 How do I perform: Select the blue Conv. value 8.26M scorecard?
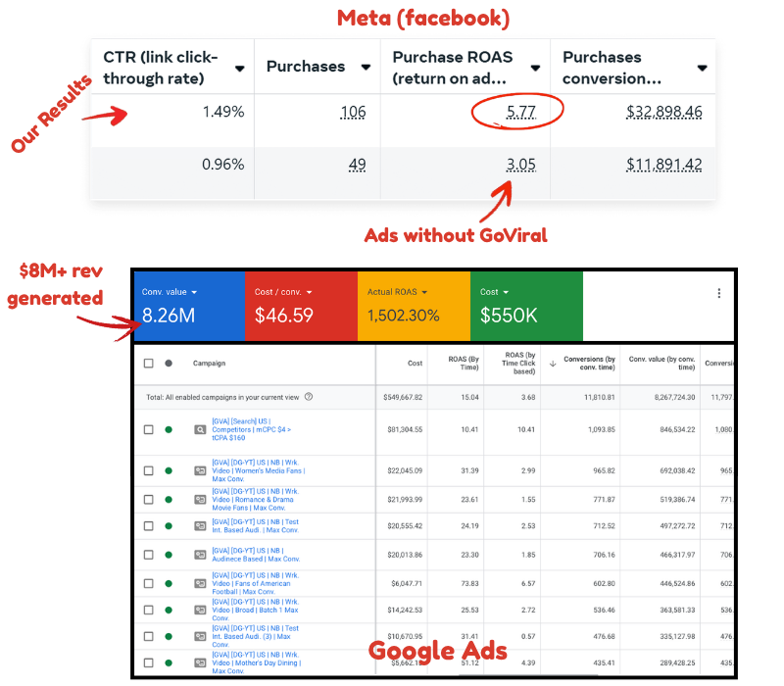click(x=189, y=306)
